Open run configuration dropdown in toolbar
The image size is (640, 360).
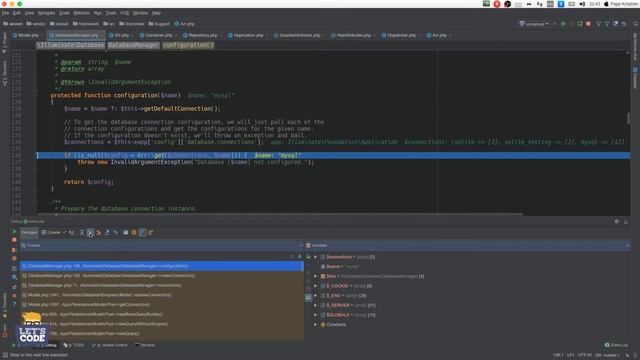(x=534, y=24)
